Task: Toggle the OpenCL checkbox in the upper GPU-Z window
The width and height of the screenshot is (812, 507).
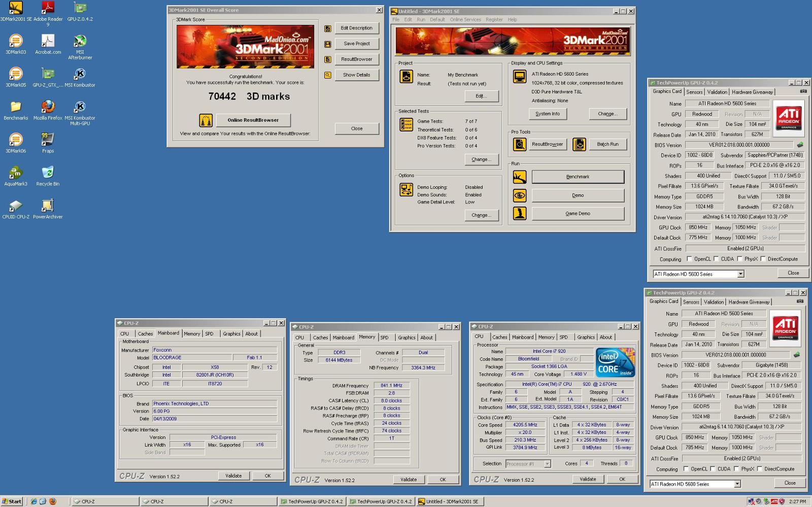Action: tap(689, 259)
